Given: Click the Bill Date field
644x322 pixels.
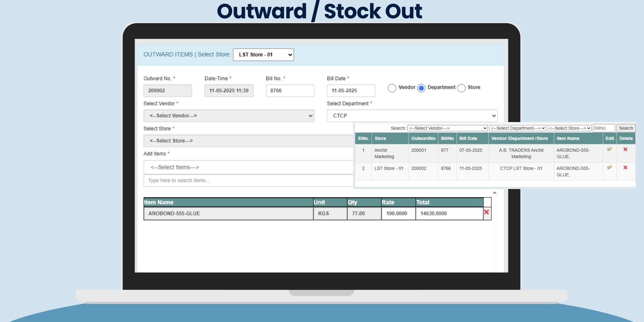Looking at the screenshot, I should pos(351,91).
